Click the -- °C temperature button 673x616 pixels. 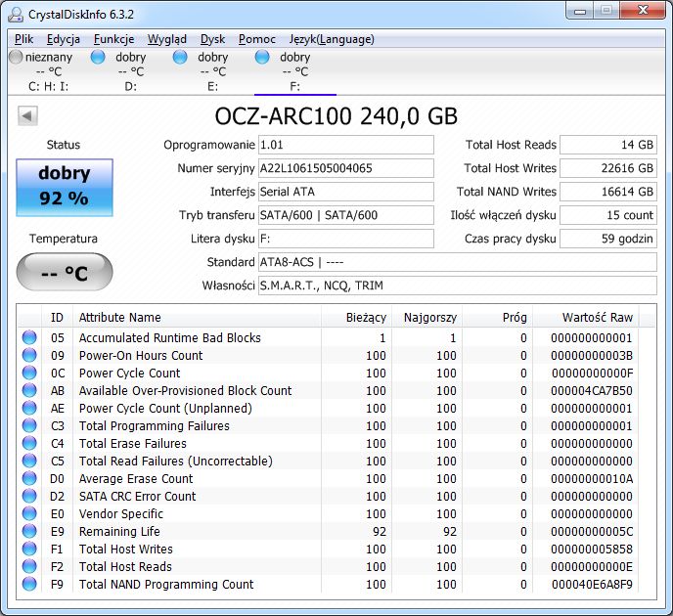[65, 272]
